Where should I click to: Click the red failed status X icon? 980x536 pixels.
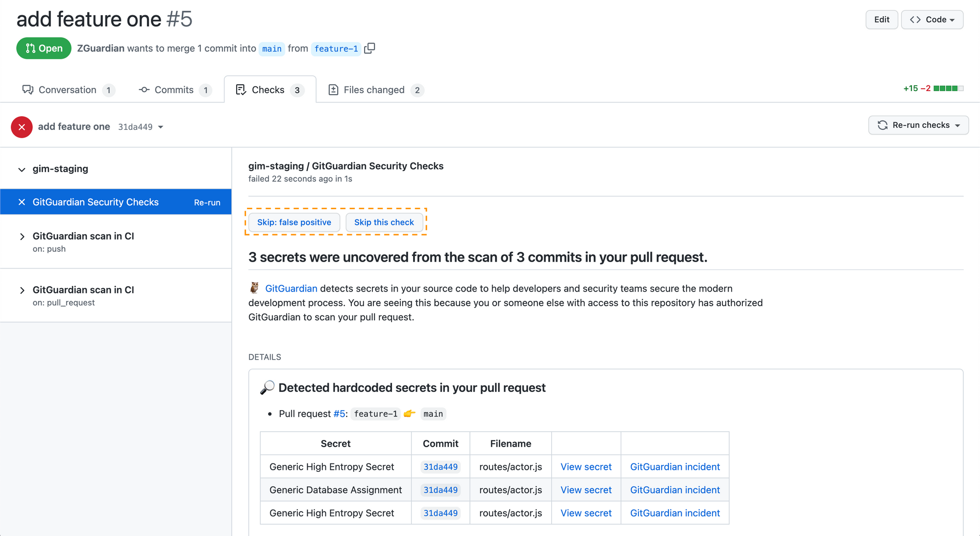(22, 127)
